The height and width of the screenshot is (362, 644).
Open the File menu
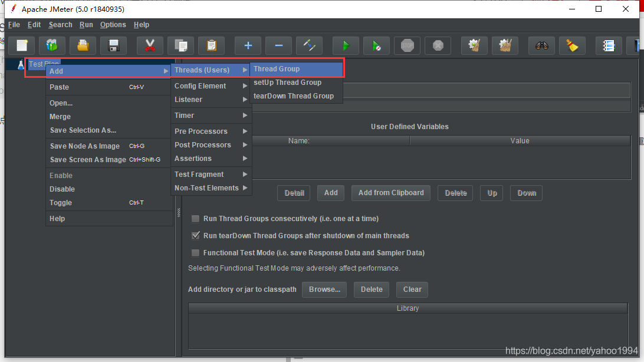click(x=14, y=25)
